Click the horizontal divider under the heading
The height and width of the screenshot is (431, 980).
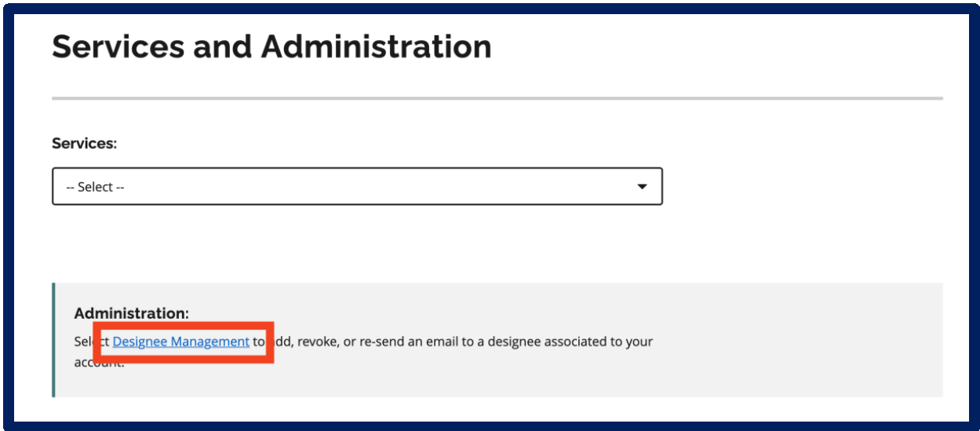click(x=497, y=99)
